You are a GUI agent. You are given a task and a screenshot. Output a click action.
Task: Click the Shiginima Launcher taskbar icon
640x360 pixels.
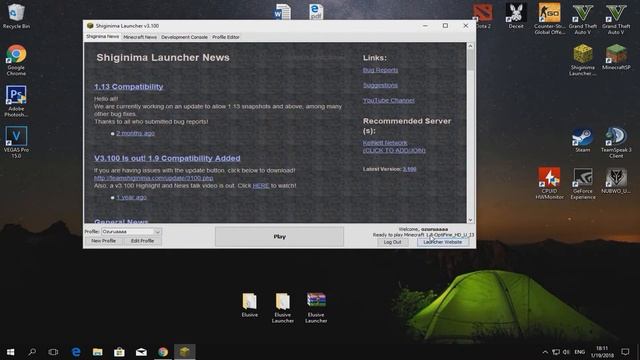184,352
